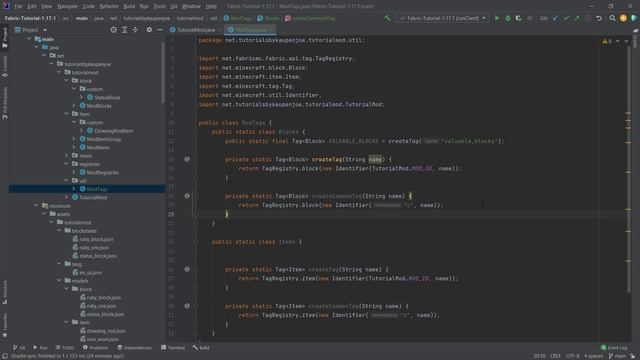Expand the ModTags class node
Screen dimensions: 640x360
point(74,189)
